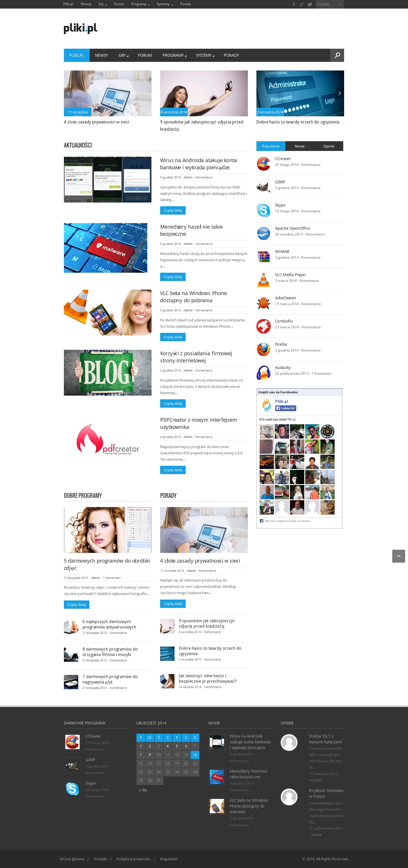The height and width of the screenshot is (868, 408).
Task: Expand the SYSTEMY dropdown in main menu
Action: click(x=205, y=55)
